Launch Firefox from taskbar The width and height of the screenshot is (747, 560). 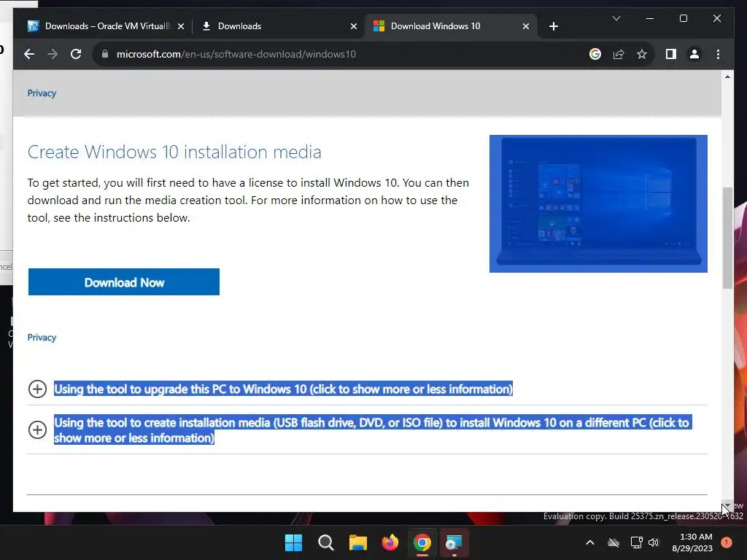[390, 542]
